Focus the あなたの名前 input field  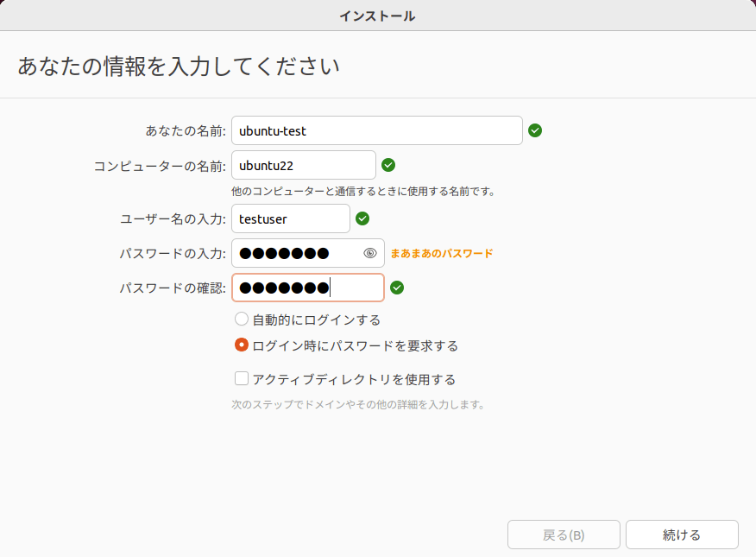[x=376, y=130]
